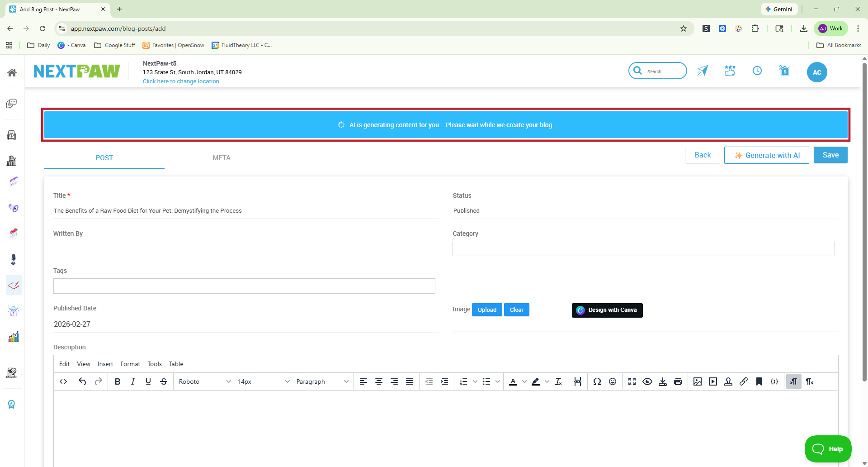
Task: Insert a special character in the editor
Action: pyautogui.click(x=597, y=381)
